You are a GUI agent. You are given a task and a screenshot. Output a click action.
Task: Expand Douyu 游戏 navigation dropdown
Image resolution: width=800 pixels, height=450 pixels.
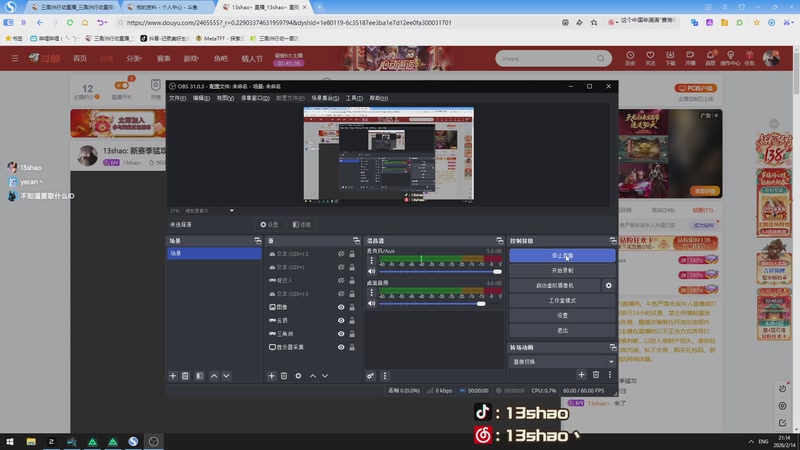click(191, 59)
